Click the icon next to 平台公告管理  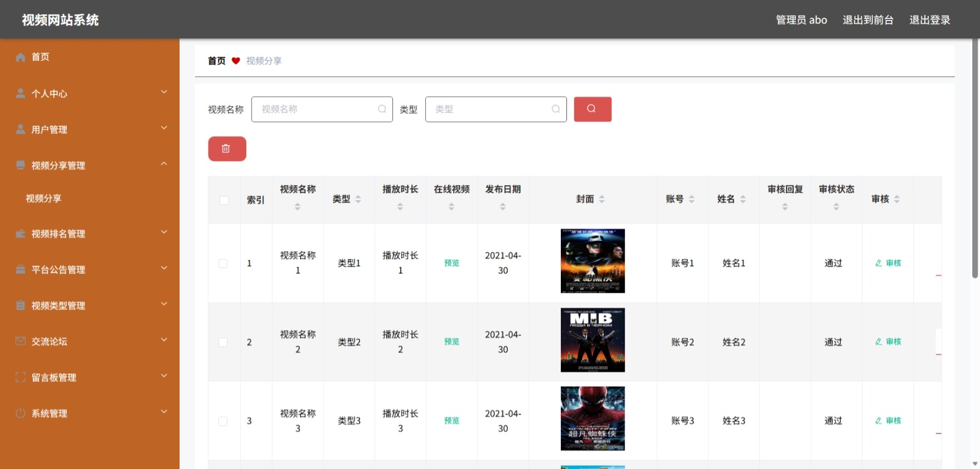21,270
